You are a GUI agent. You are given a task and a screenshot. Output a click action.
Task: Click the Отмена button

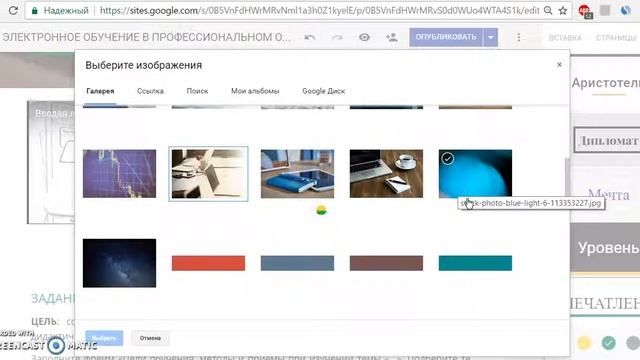click(150, 338)
